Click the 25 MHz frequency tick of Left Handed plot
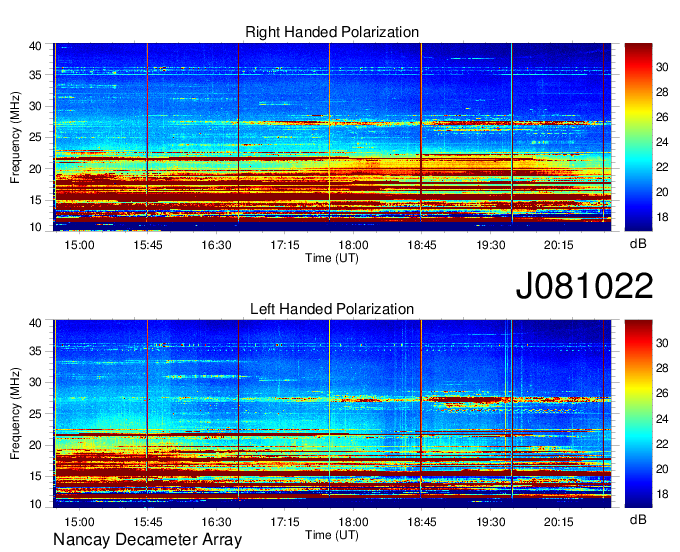 click(x=35, y=414)
